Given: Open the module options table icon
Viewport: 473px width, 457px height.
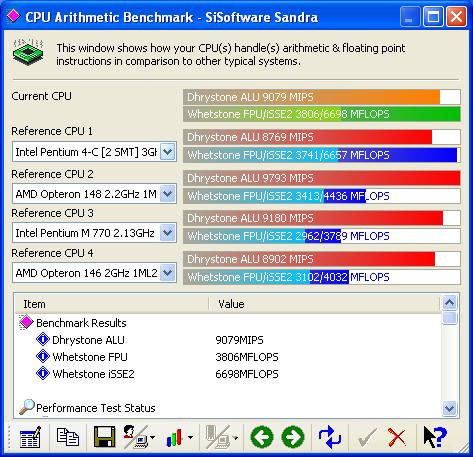Looking at the screenshot, I should tap(30, 437).
